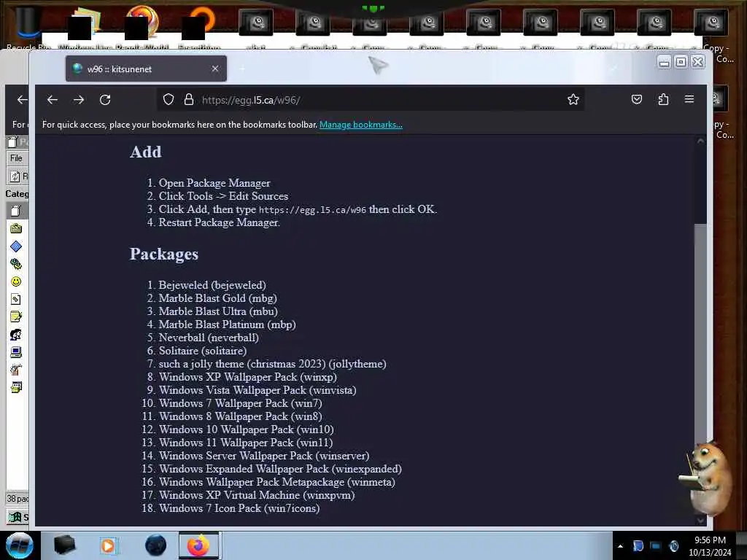Open the Pocket save icon
This screenshot has height=560, width=747.
pos(636,99)
